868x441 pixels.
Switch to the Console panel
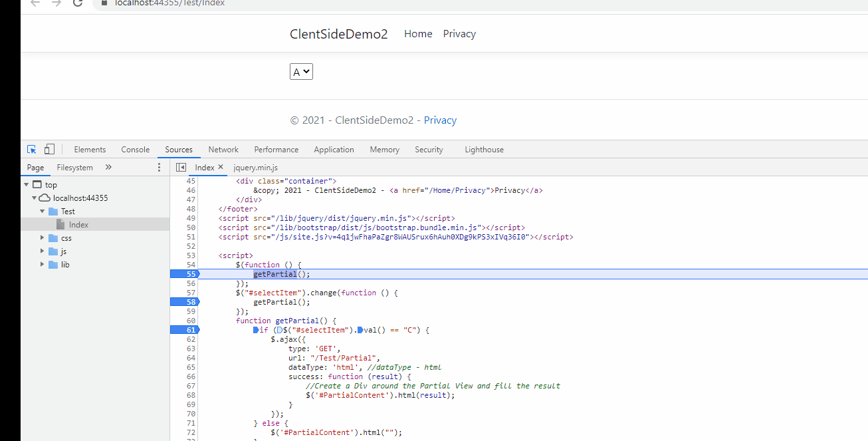coord(135,149)
